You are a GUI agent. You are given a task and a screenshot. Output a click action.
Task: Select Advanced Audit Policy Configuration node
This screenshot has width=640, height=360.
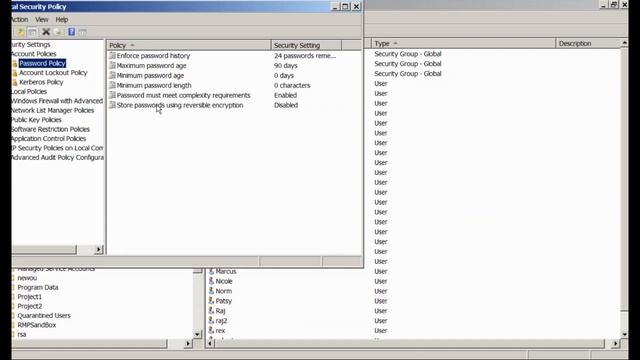click(58, 157)
